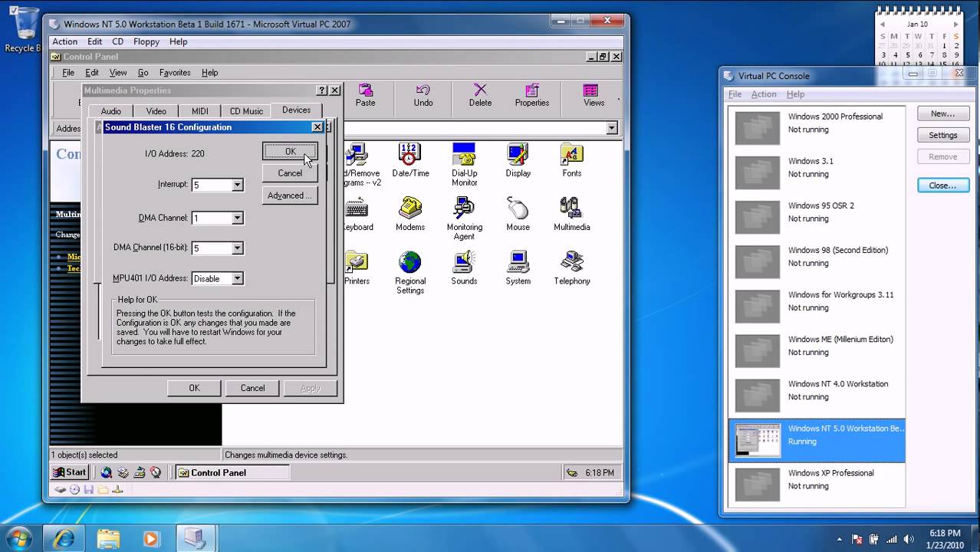The height and width of the screenshot is (552, 980).
Task: Open the Fonts control panel icon
Action: coord(571,160)
